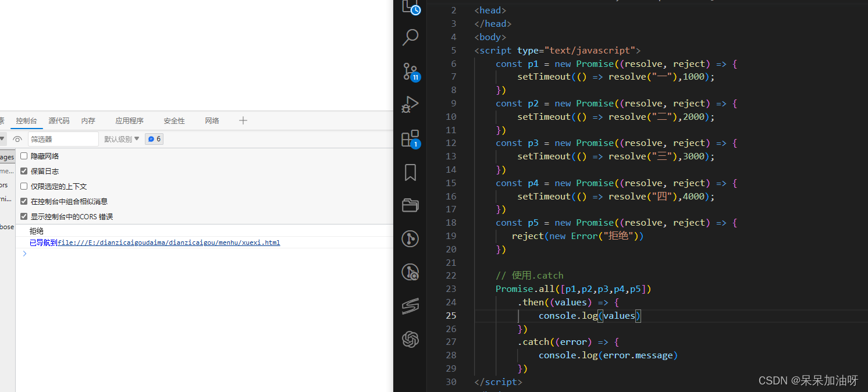The width and height of the screenshot is (868, 392).
Task: Click line number 25 in editor
Action: pos(451,316)
